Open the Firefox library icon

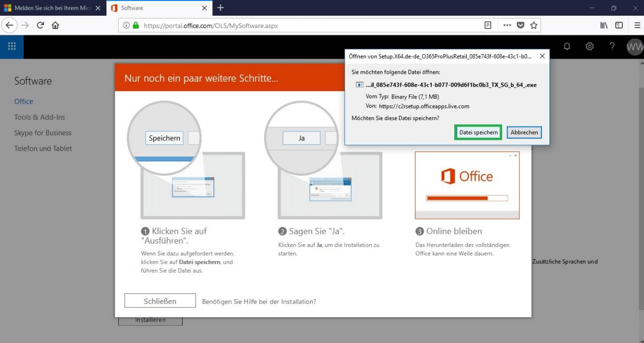[604, 25]
